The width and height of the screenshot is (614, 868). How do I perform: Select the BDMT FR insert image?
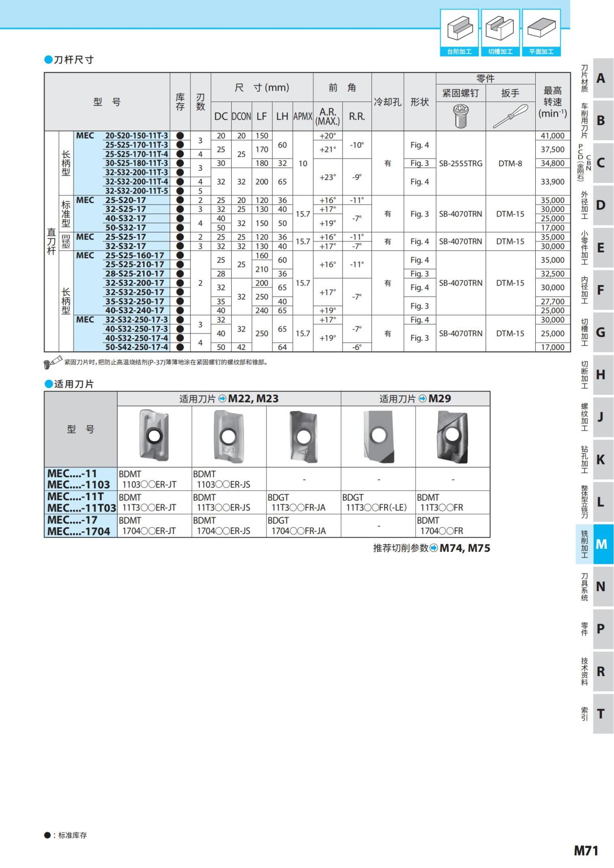tap(452, 436)
